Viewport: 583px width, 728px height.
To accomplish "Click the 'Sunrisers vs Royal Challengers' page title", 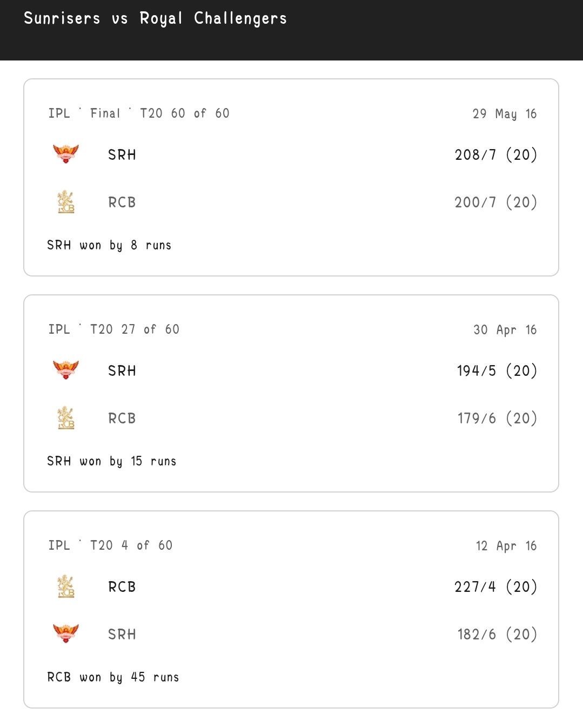I will (x=155, y=18).
